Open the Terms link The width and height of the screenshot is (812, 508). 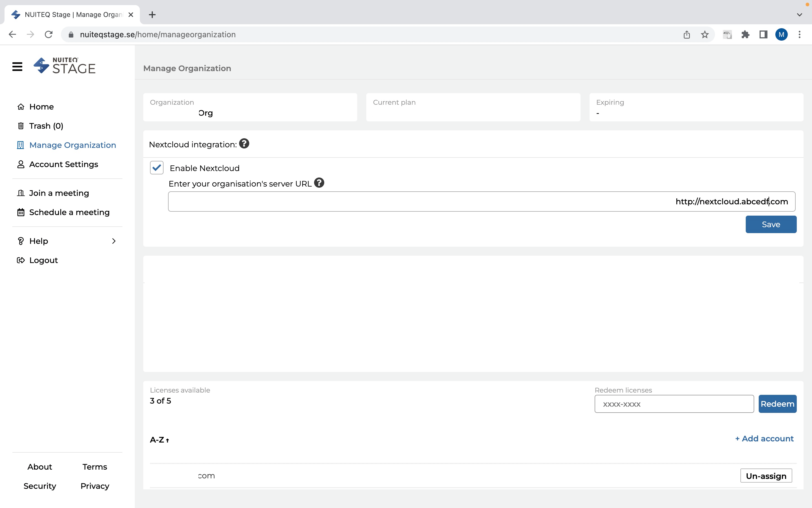tap(95, 467)
